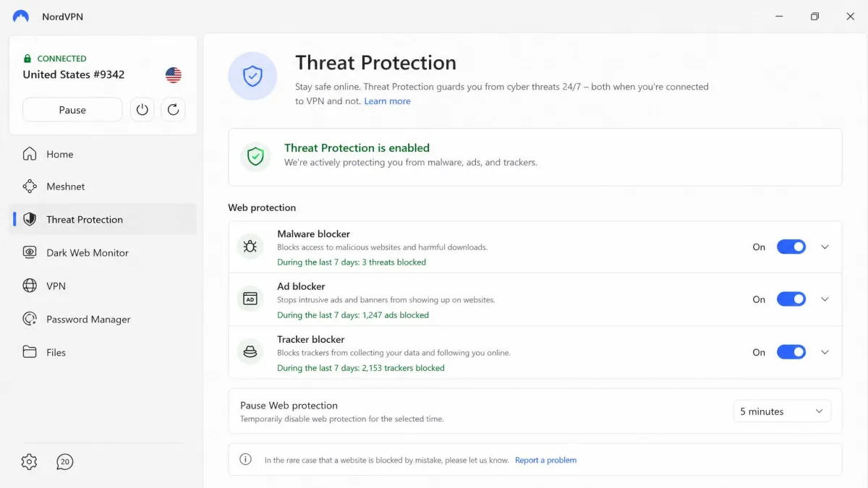
Task: Go to Home in sidebar
Action: click(x=103, y=154)
